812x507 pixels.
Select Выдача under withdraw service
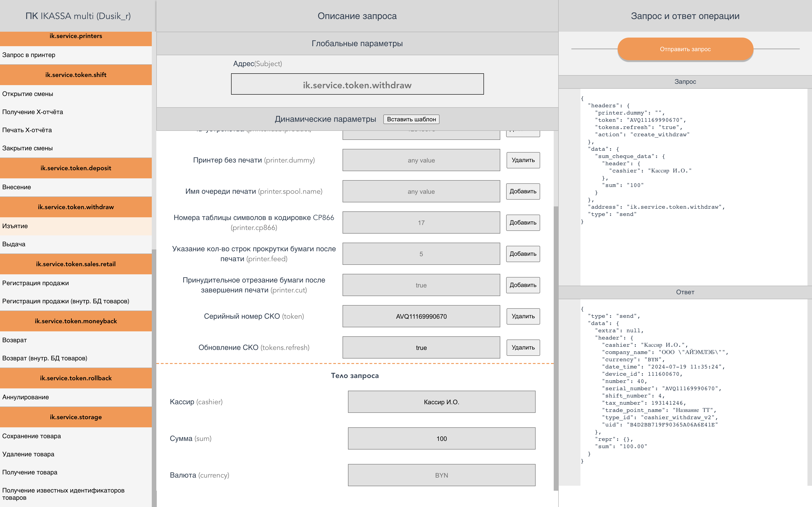[14, 244]
